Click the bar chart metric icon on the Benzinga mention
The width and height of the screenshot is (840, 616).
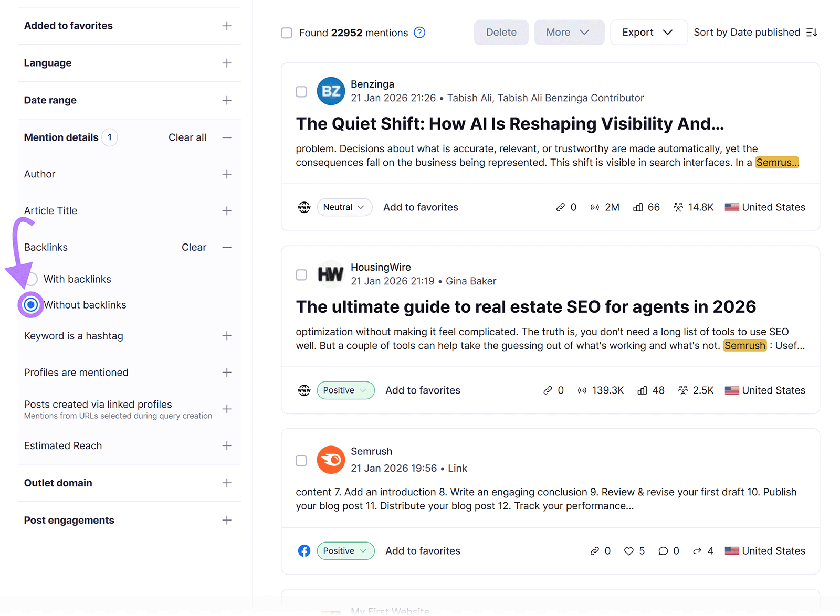[638, 207]
